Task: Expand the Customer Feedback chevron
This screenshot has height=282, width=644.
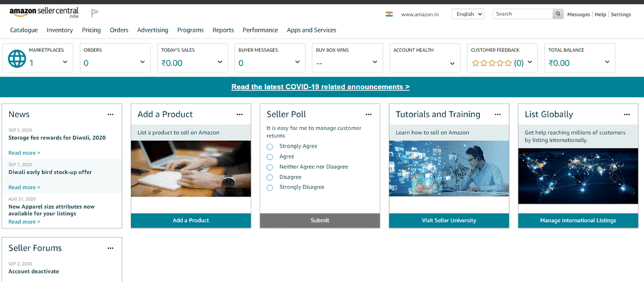Action: (530, 62)
